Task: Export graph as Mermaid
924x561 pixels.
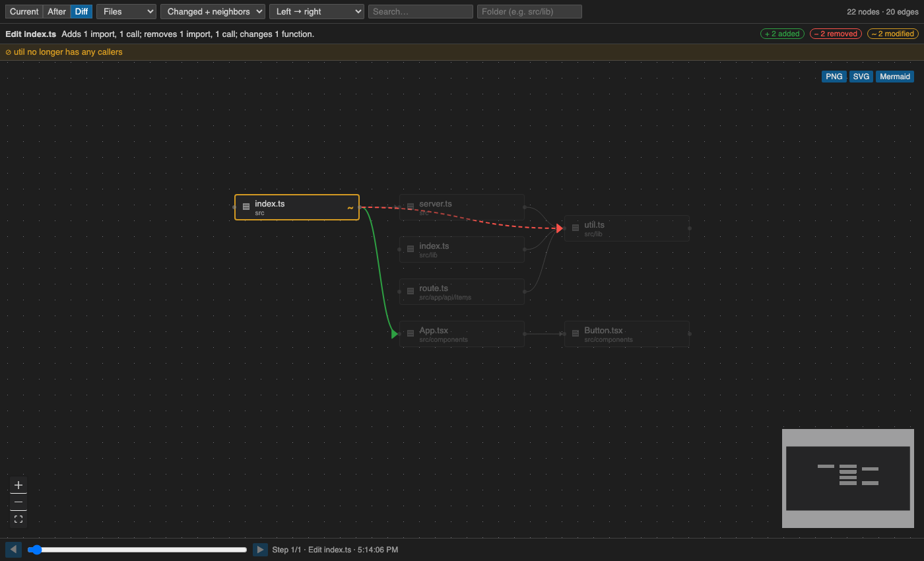Action: 895,77
